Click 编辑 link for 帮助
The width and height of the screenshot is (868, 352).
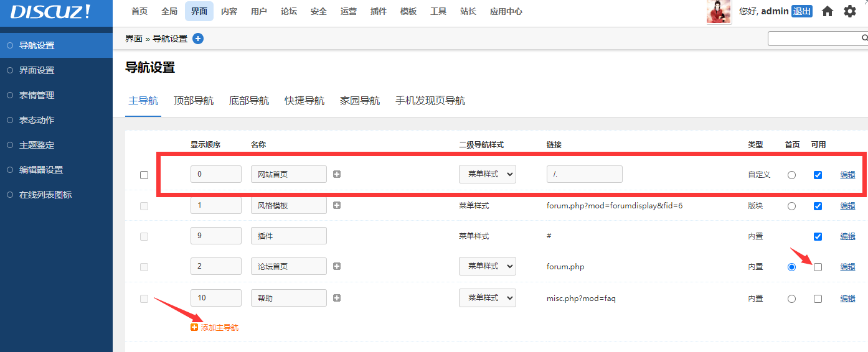pos(847,299)
